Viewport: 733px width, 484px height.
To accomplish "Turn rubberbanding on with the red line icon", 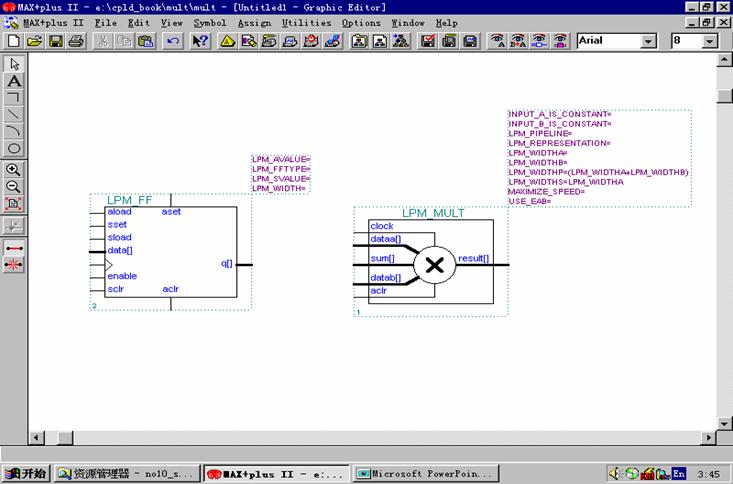I will click(14, 248).
